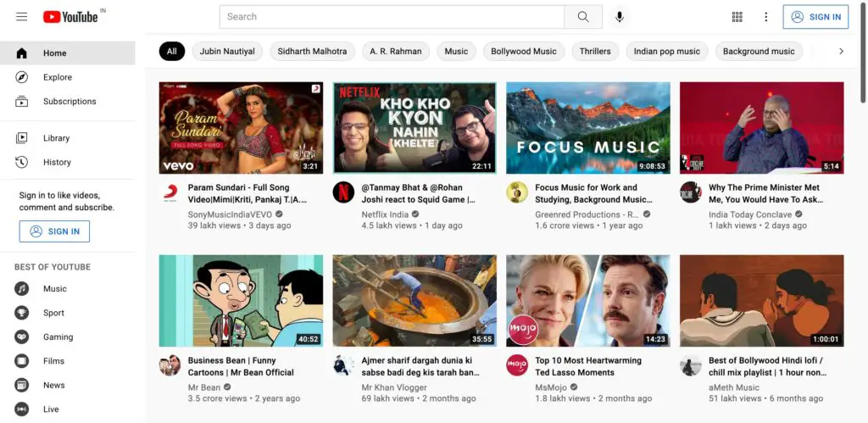Image resolution: width=868 pixels, height=423 pixels.
Task: Open Best of Bollywood Hindi lofi title
Action: pos(766,366)
